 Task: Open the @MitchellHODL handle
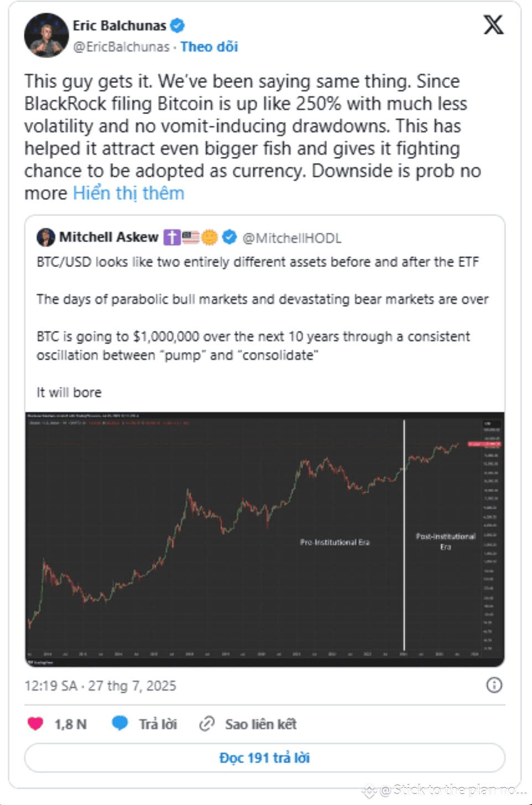click(x=292, y=238)
